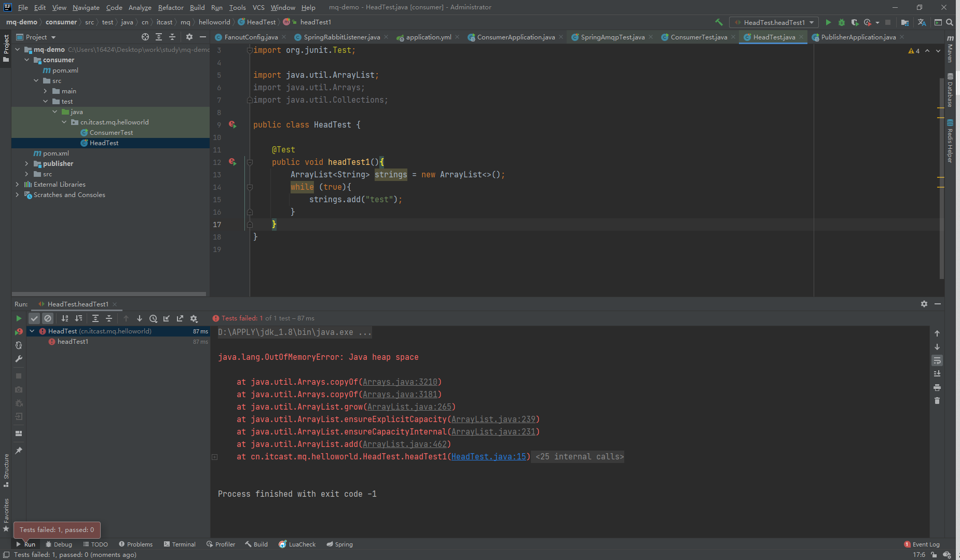Switch to application.yml editor tab
960x560 pixels.
point(428,37)
